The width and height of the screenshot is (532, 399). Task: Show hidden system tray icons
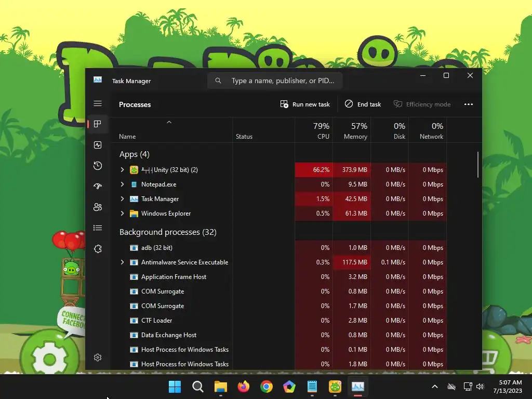(435, 387)
